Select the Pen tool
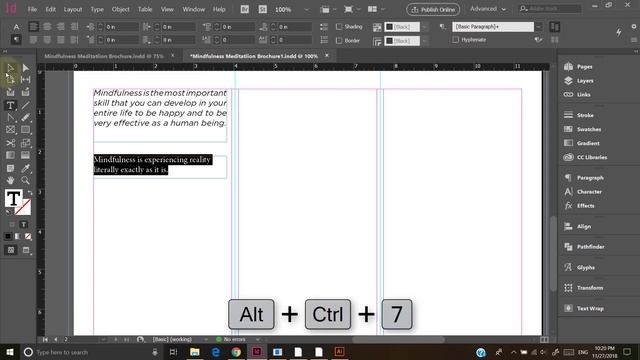 [10, 118]
